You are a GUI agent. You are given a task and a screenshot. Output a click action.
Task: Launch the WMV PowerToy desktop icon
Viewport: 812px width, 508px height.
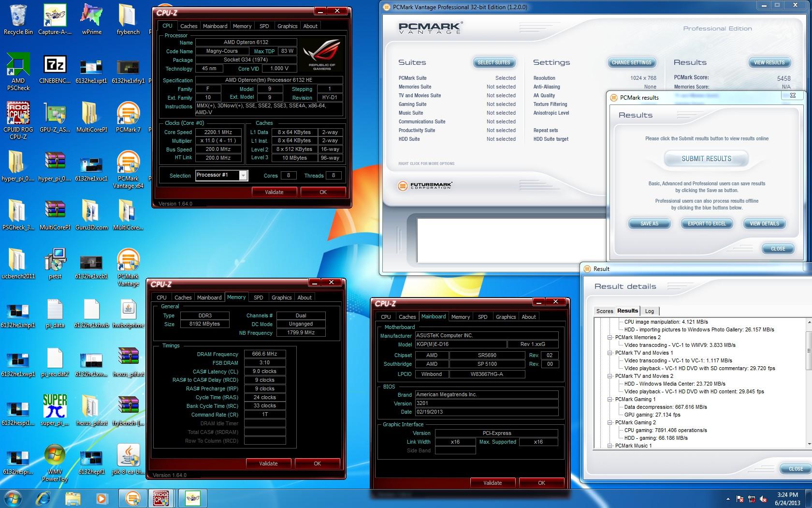(x=55, y=463)
